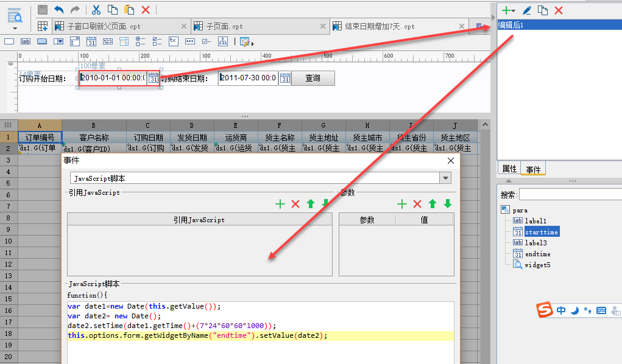Remove the referenced JavaScript with the red X
Screen dimensions: 622x364
click(295, 204)
